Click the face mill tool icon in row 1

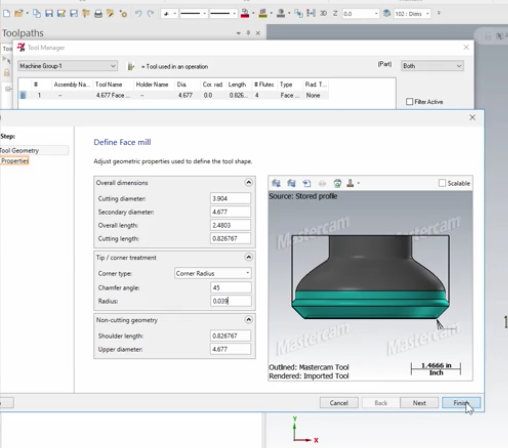pyautogui.click(x=23, y=95)
